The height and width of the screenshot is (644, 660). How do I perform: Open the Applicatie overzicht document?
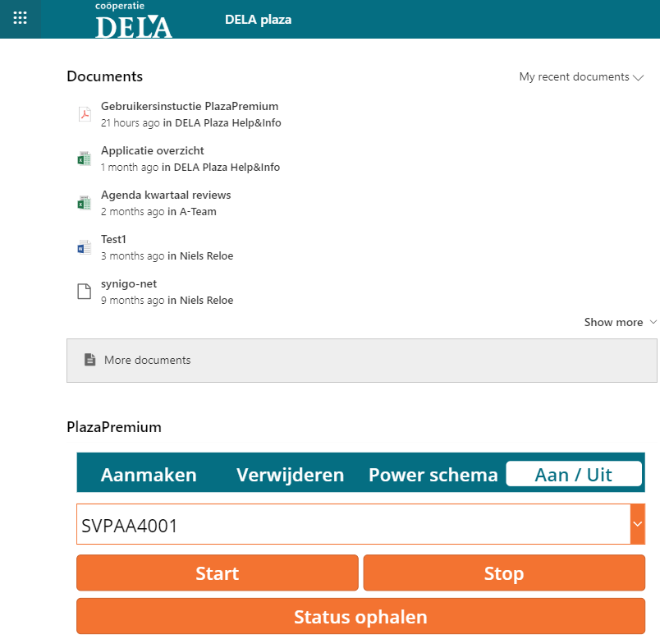coord(153,150)
